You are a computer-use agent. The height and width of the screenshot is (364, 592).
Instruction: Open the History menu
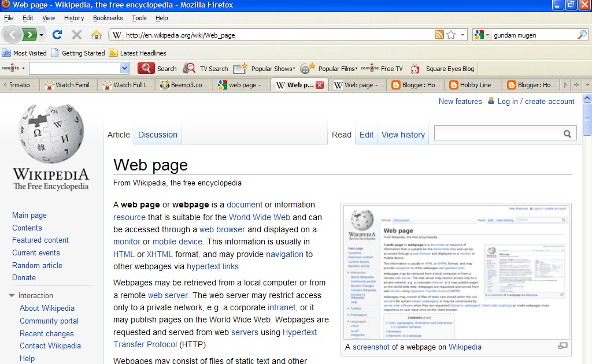click(74, 18)
